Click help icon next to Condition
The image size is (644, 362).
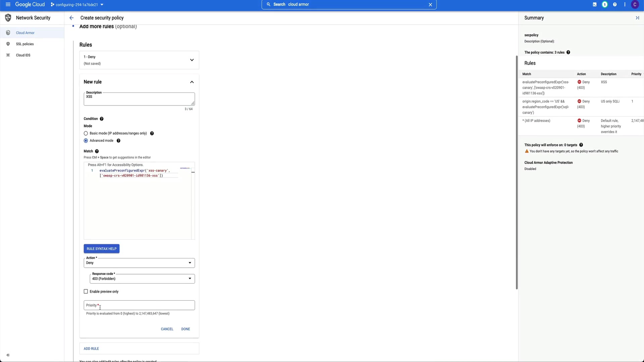point(102,119)
